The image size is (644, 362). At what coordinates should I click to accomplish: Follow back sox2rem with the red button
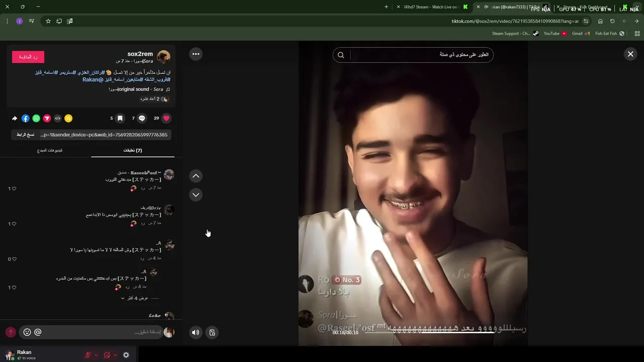pos(28,57)
